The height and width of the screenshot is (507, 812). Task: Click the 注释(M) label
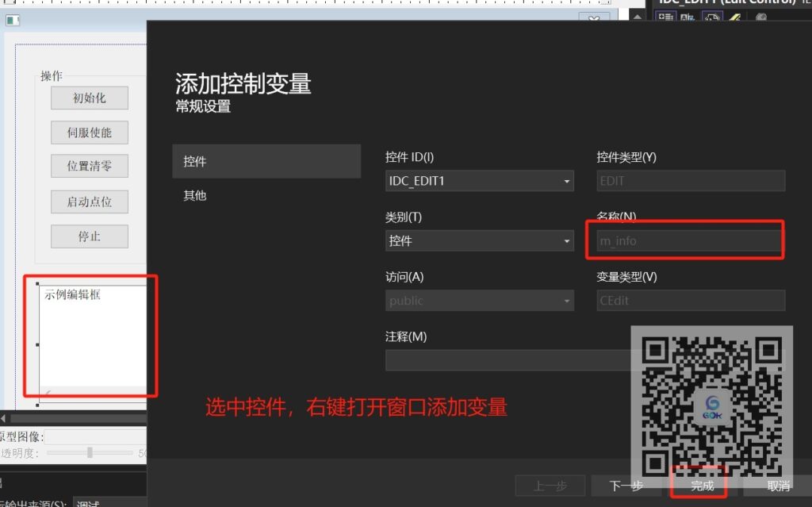(x=406, y=337)
